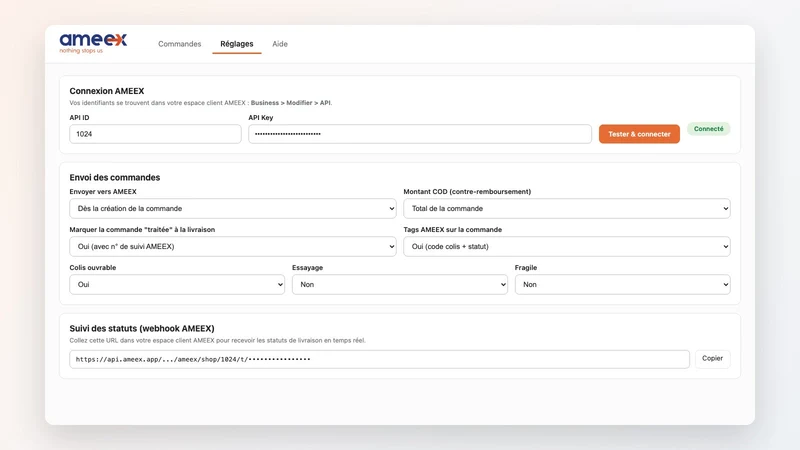Screen dimensions: 800x450
Task: Open the Fragile dropdown
Action: pyautogui.click(x=622, y=285)
